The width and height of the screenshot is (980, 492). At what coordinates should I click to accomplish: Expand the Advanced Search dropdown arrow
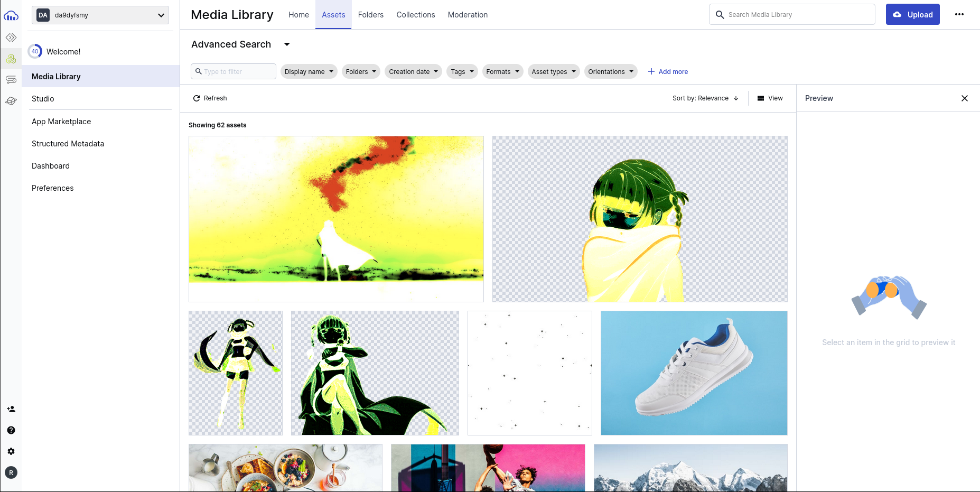pyautogui.click(x=287, y=44)
